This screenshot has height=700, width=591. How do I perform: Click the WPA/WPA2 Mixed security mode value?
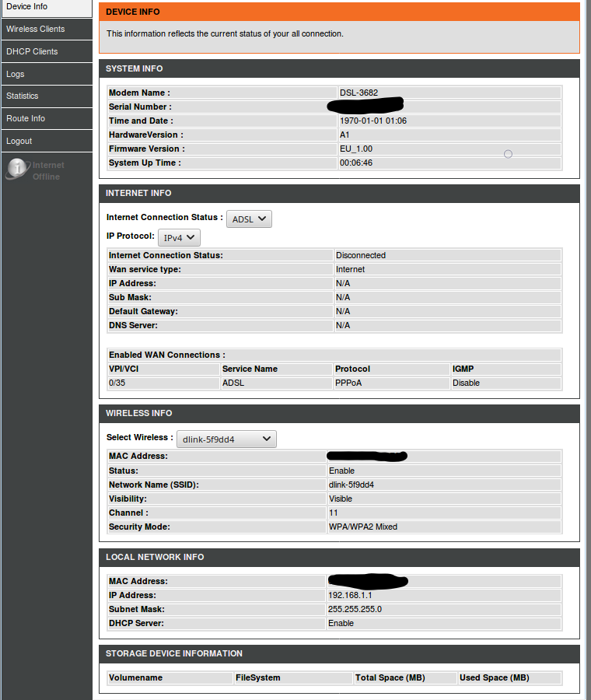click(x=363, y=527)
